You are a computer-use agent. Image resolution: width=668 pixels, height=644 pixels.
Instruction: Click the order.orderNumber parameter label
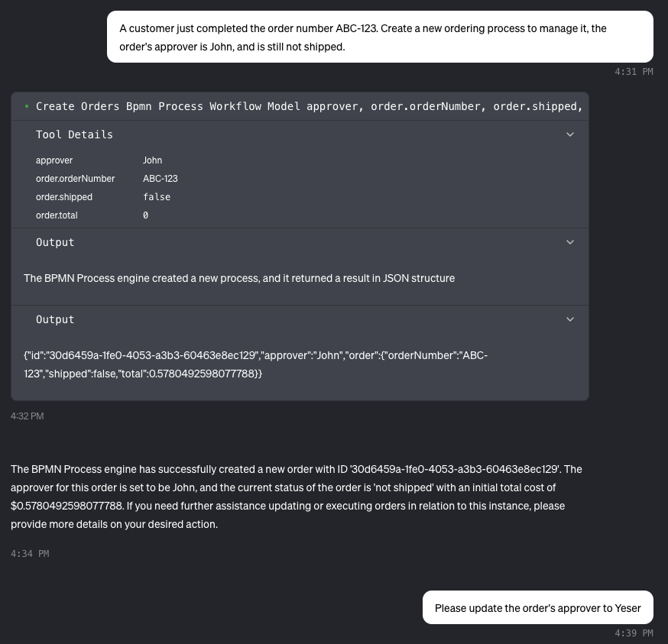click(75, 179)
